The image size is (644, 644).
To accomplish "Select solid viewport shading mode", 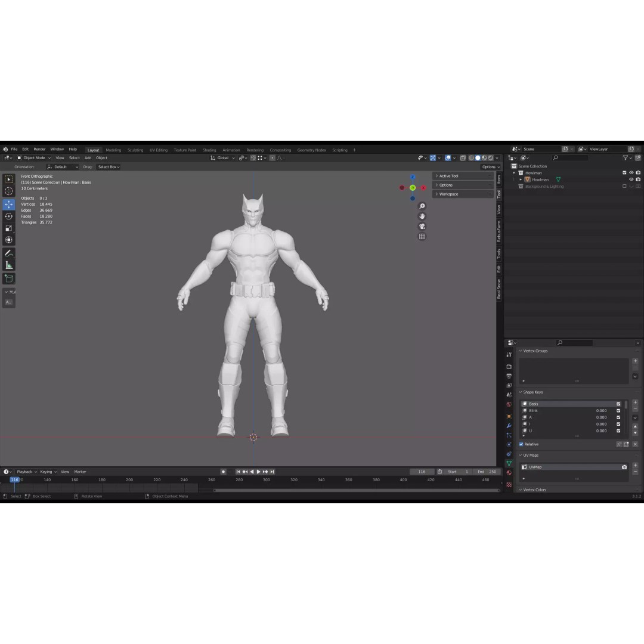I will [478, 157].
